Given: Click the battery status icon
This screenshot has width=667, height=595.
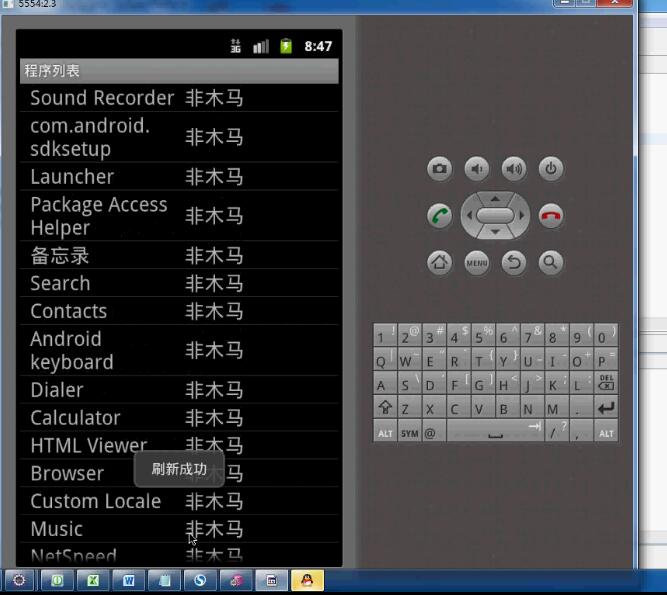Looking at the screenshot, I should click(286, 46).
